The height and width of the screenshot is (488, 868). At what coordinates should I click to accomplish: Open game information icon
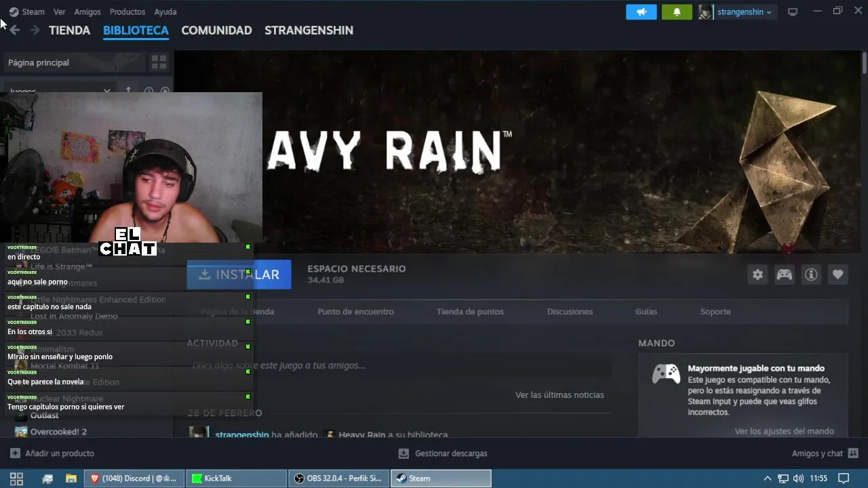811,274
